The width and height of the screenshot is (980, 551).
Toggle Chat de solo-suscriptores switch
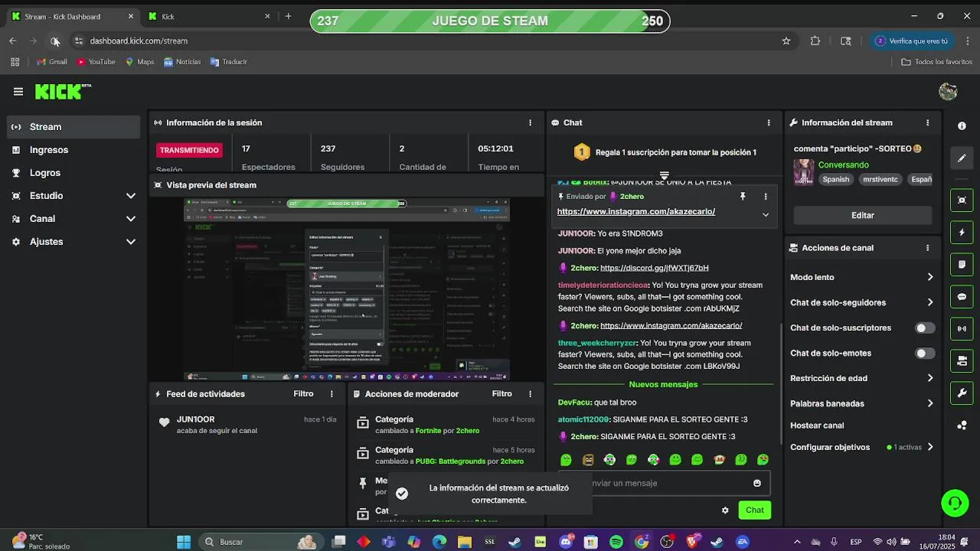click(x=925, y=328)
